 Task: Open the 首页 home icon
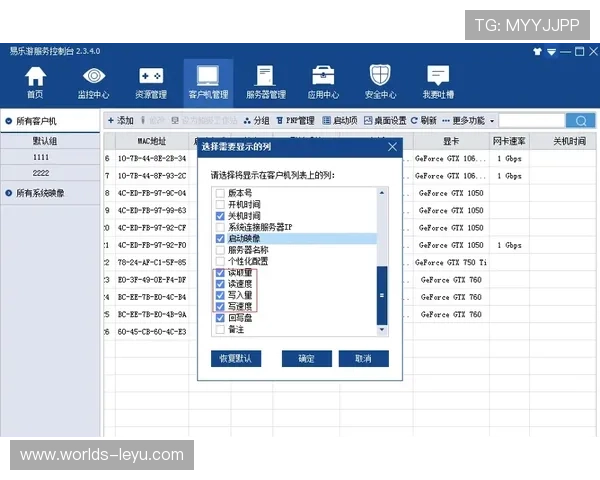35,82
